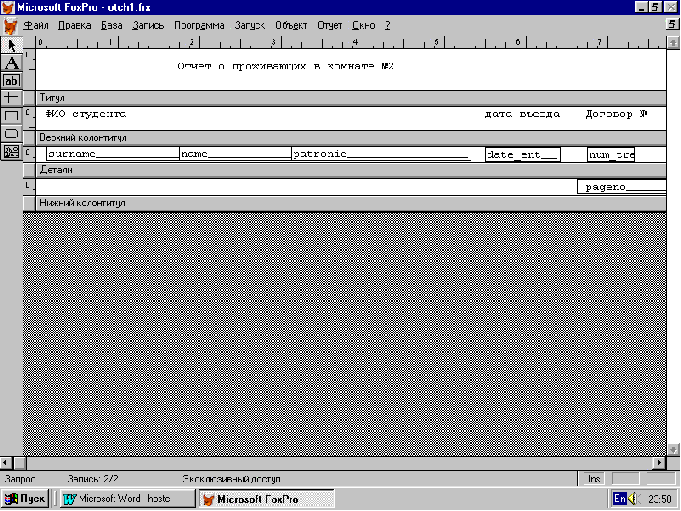Viewport: 681px width, 511px height.
Task: Select the Rounded rectangle tool
Action: pos(11,134)
